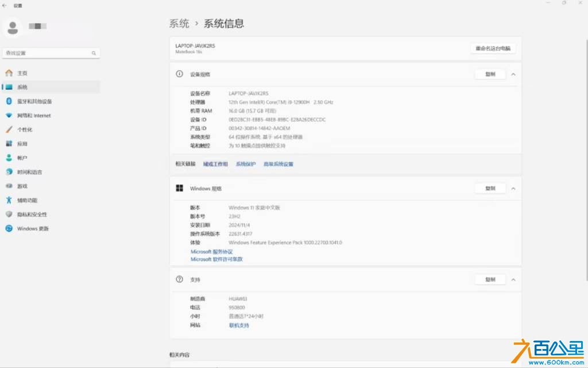Click the Windows logo icon beside Windows 规格
588x368 pixels.
click(179, 188)
